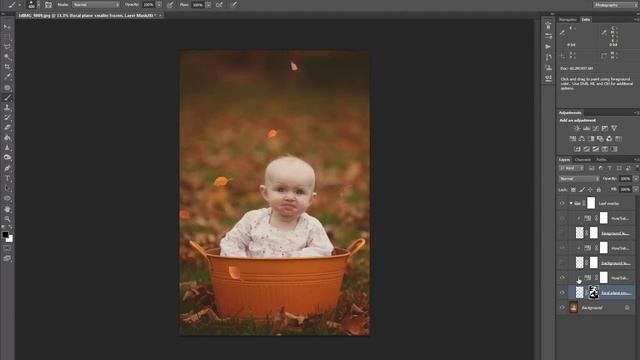This screenshot has width=640, height=360.
Task: Select the Horizontal Type tool
Action: pos(7,178)
